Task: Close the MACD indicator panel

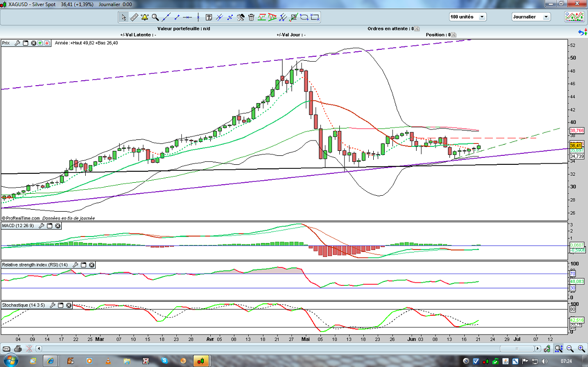Action: (58, 226)
